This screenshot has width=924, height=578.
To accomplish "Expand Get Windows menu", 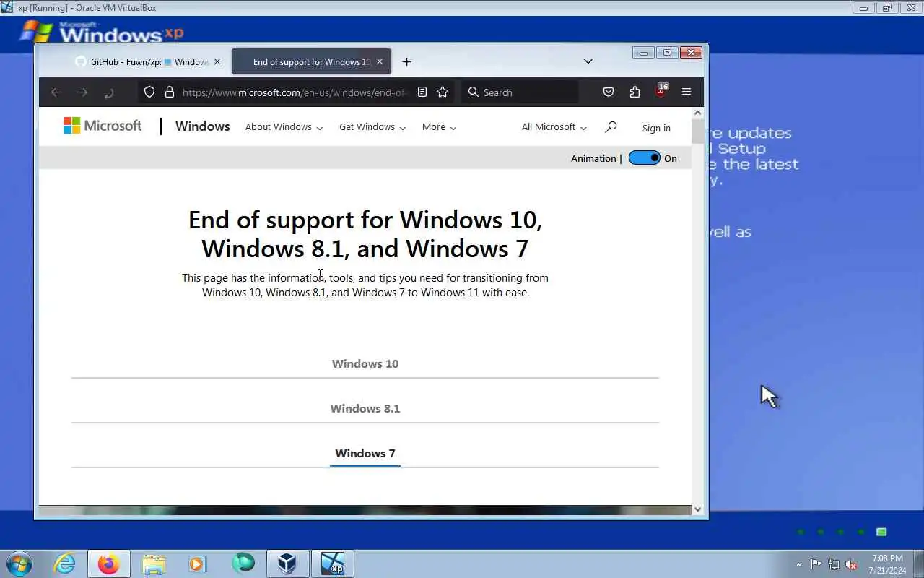I will tap(372, 126).
